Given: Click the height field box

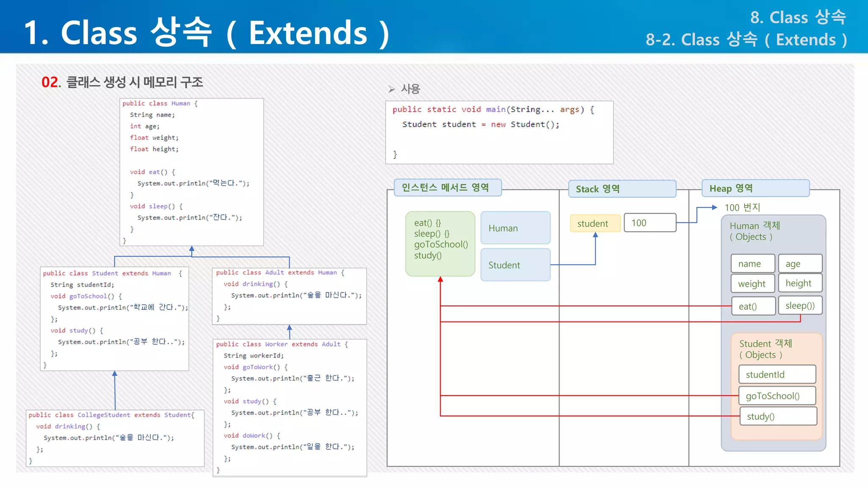Looking at the screenshot, I should (x=800, y=283).
